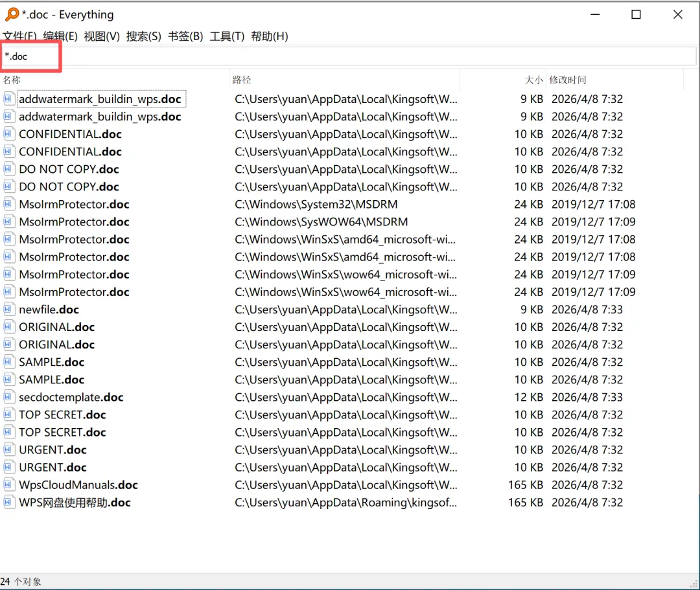Screen dimensions: 700x590
Task: Open the 搜索(S) menu
Action: [x=144, y=36]
